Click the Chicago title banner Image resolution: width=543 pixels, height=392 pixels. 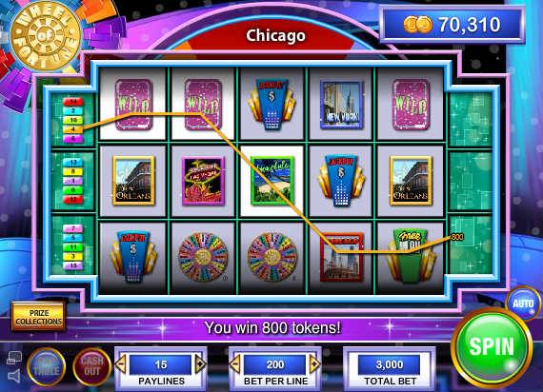[x=275, y=35]
